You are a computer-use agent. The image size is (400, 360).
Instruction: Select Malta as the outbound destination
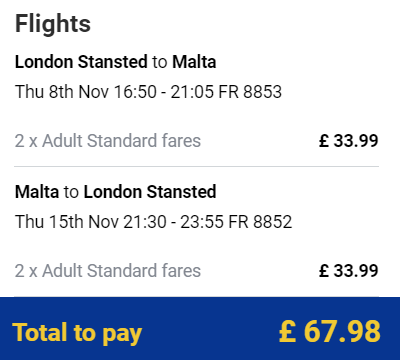coord(194,62)
